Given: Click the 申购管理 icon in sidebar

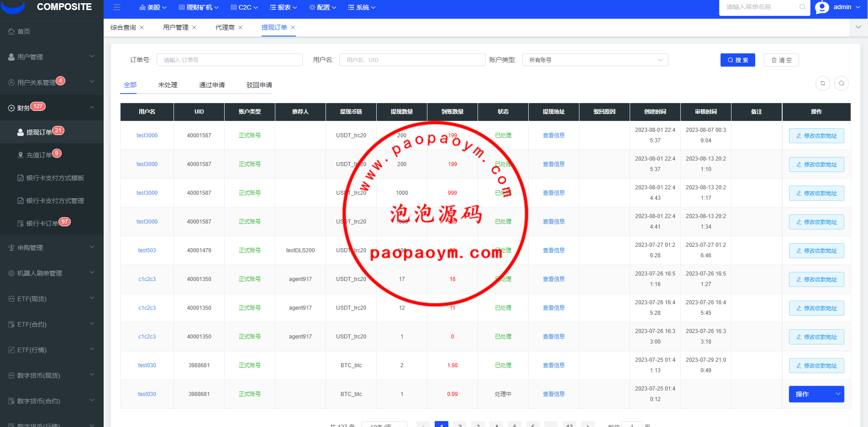Looking at the screenshot, I should [11, 248].
